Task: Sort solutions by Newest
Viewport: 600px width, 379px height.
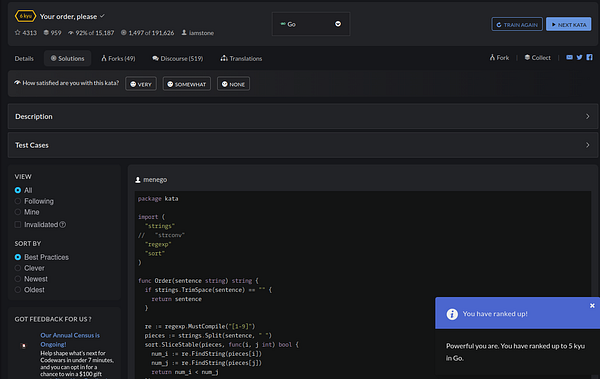Action: click(x=18, y=279)
